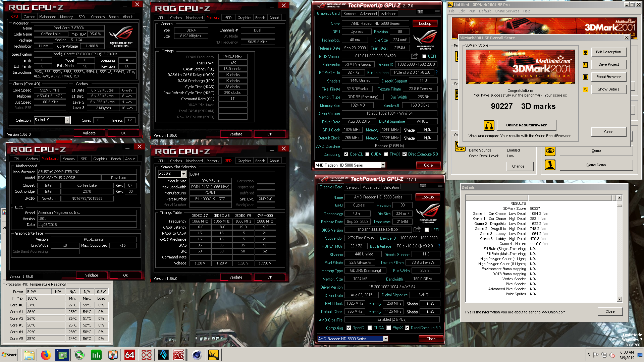Open the Socket #1 selection dropdown in CPU-Z
The height and width of the screenshot is (362, 644).
[x=67, y=120]
